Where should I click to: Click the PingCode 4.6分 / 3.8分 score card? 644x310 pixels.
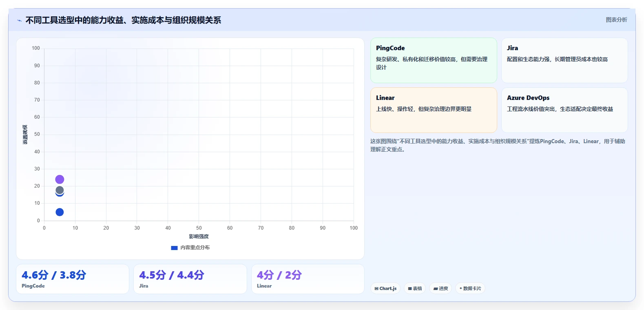click(73, 279)
